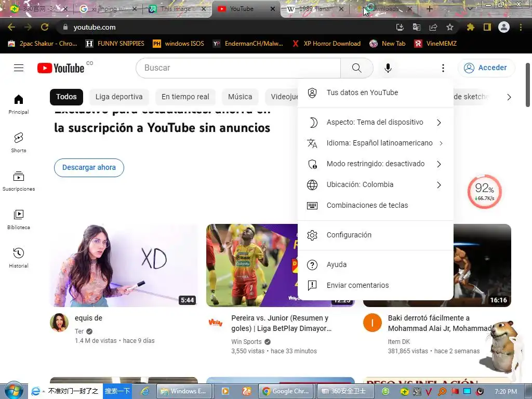Open Principal home in the sidebar
Viewport: 532px width, 399px height.
[19, 104]
